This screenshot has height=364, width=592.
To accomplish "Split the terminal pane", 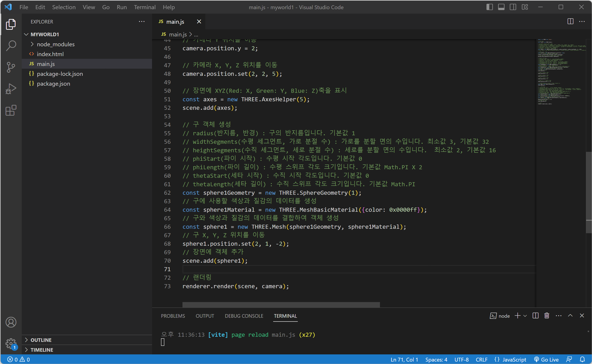I will [x=535, y=316].
